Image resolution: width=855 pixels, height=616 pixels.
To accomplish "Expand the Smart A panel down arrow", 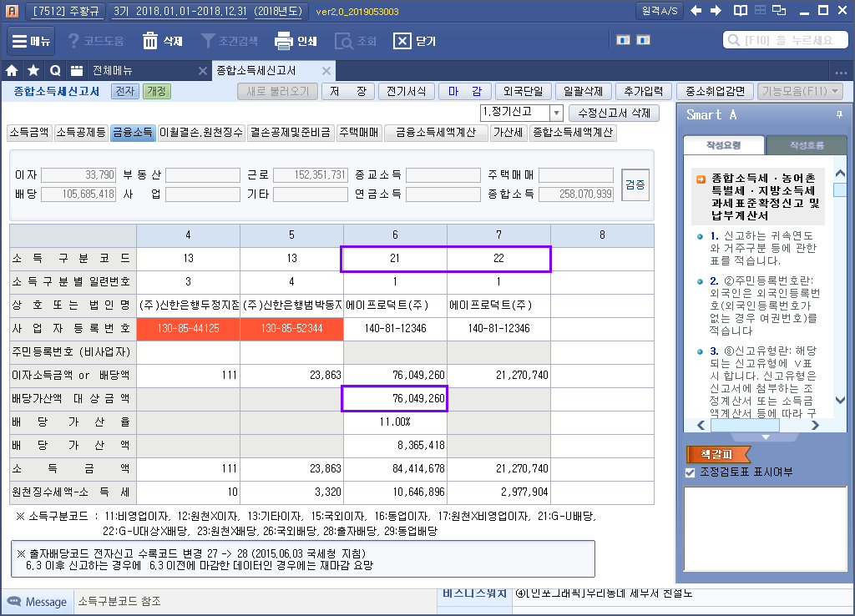I will click(766, 437).
